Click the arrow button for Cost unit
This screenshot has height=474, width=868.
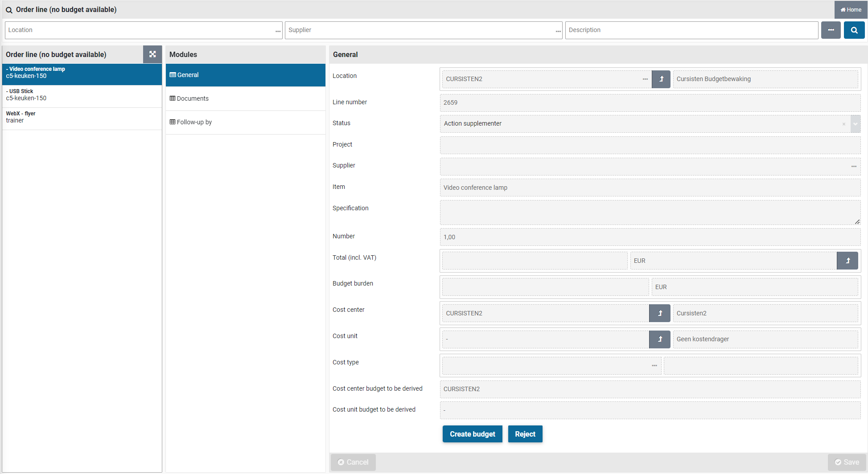tap(660, 339)
